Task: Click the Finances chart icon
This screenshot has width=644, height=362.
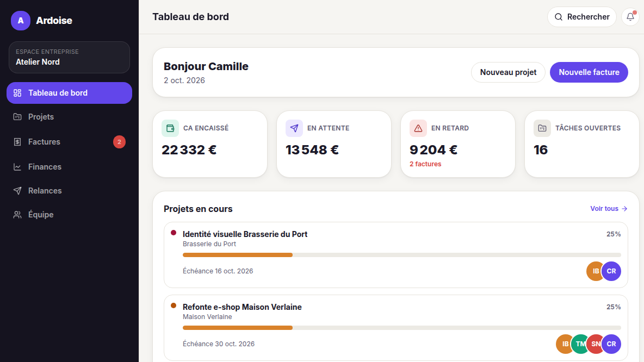Action: click(x=17, y=167)
